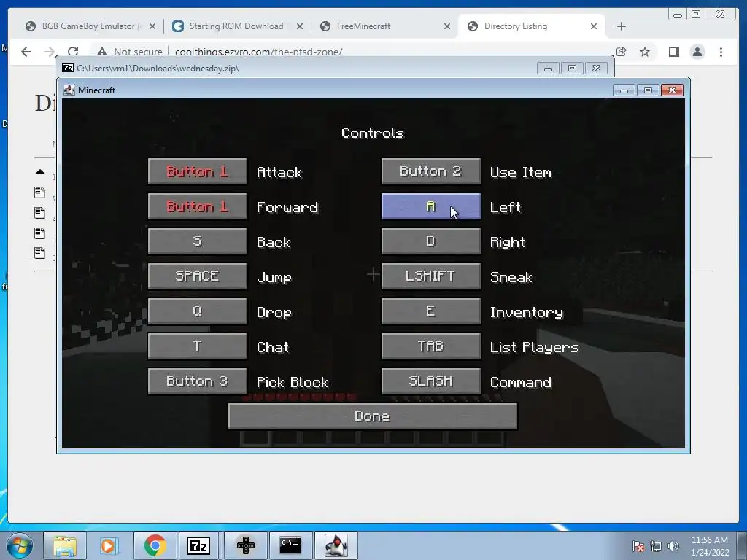This screenshot has height=560, width=747.
Task: Open the Chrome three-dot menu
Action: click(721, 52)
